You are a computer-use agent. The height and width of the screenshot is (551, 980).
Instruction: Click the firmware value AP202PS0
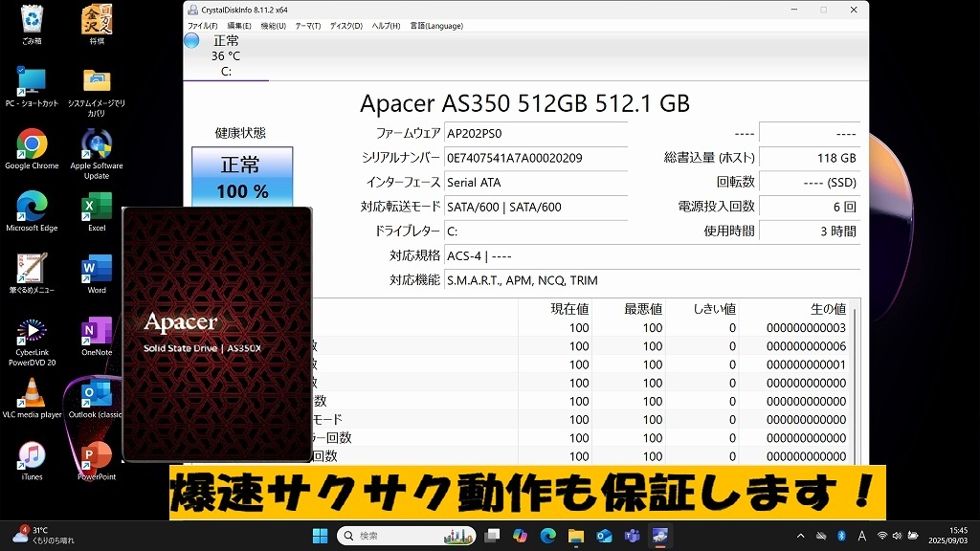click(x=536, y=134)
